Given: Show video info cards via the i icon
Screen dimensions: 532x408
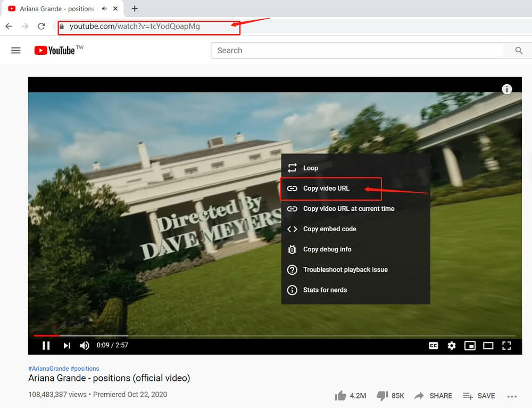Looking at the screenshot, I should click(507, 89).
